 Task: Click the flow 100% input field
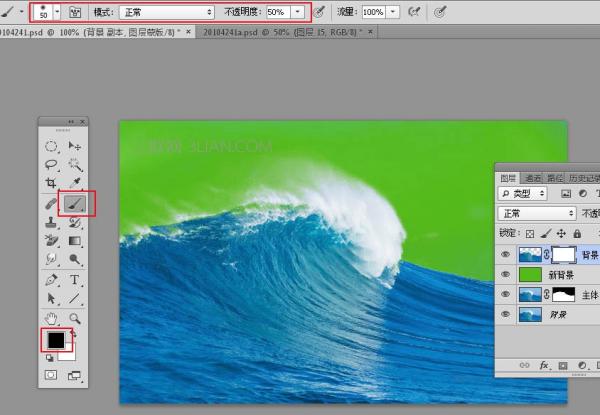[x=373, y=12]
